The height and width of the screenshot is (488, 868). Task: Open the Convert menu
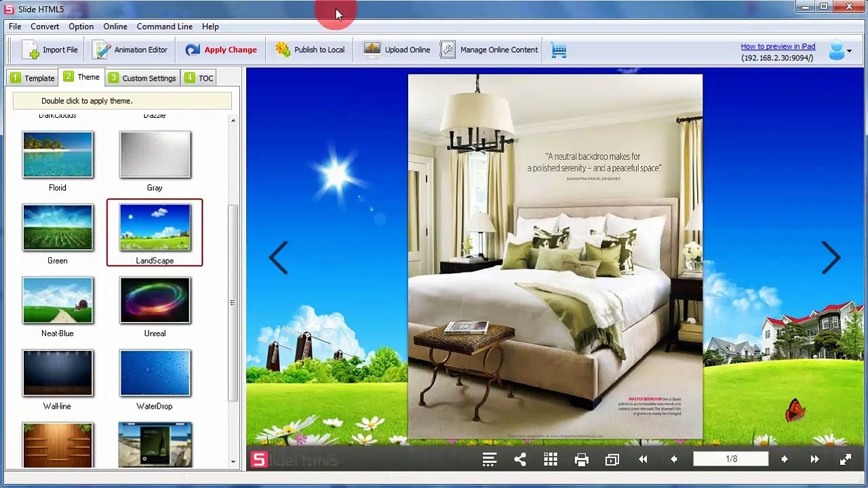45,26
